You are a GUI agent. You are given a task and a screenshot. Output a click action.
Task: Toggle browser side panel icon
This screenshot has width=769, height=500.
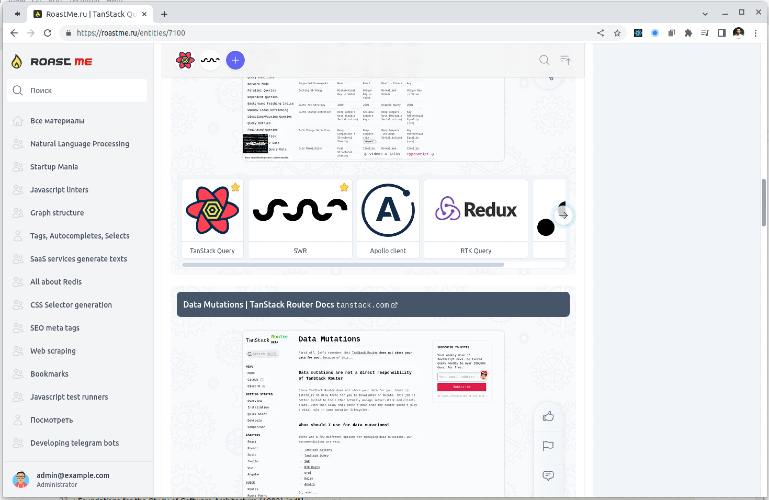[x=721, y=33]
